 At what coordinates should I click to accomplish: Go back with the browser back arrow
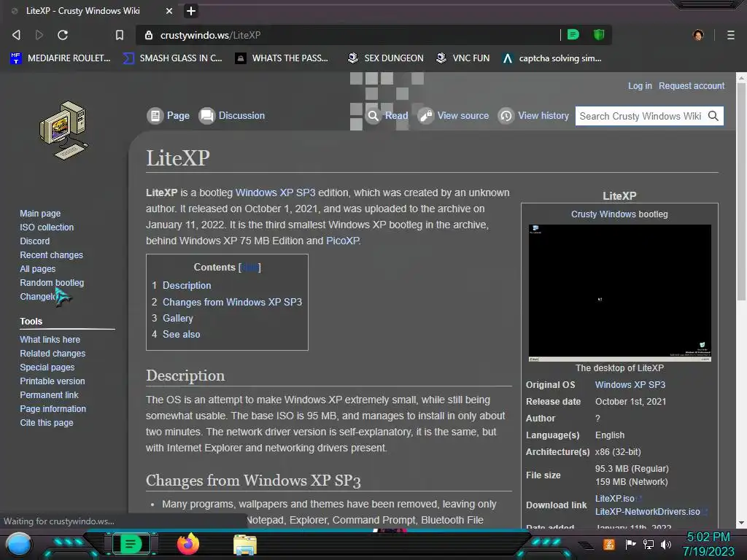pos(16,35)
